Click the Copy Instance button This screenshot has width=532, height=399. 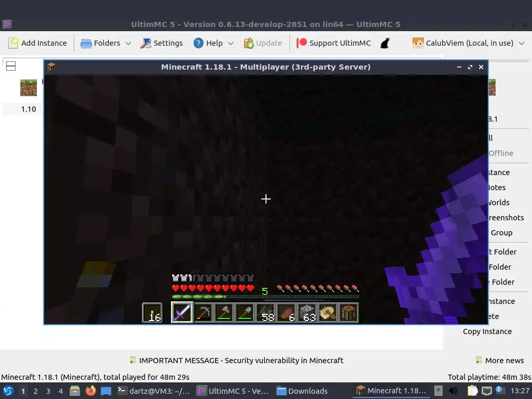pos(487,331)
